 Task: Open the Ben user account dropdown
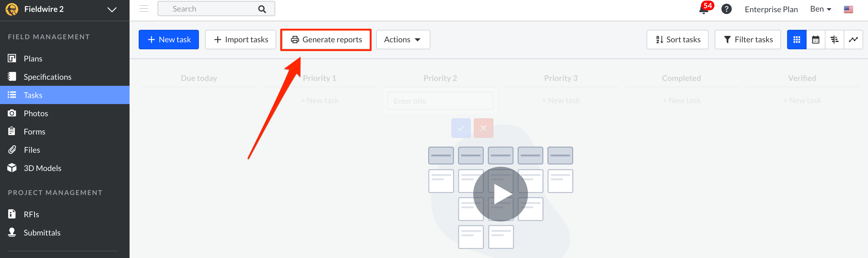tap(820, 9)
